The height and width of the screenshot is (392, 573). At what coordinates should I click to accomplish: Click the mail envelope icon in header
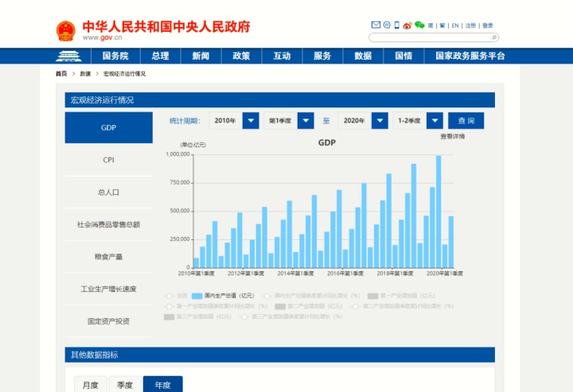coord(376,25)
